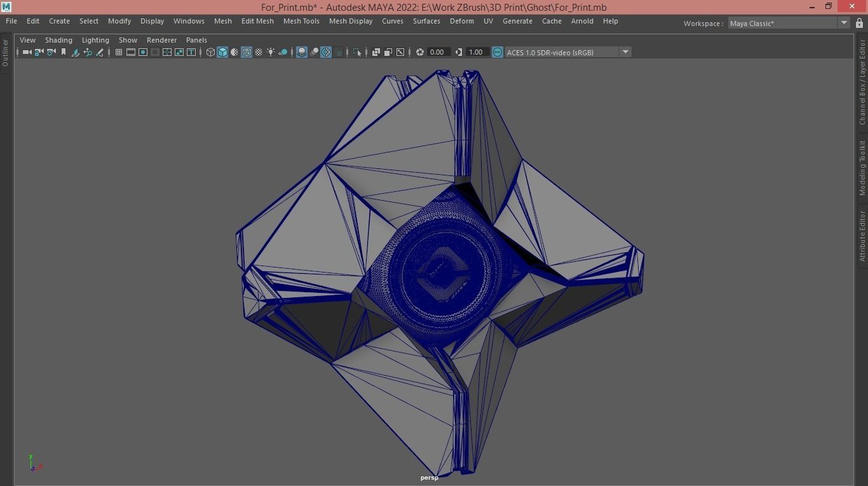
Task: Open the Arnold menu
Action: pos(582,21)
